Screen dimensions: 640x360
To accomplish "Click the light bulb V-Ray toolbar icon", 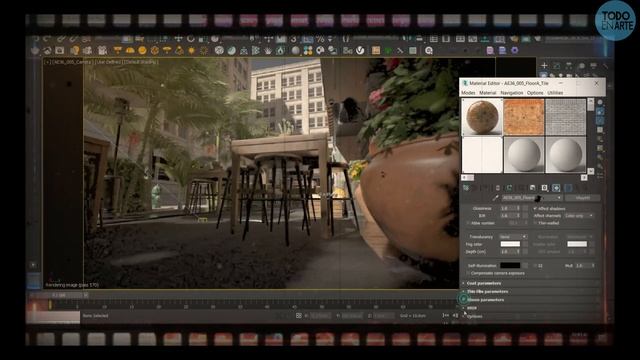I will tap(74, 51).
